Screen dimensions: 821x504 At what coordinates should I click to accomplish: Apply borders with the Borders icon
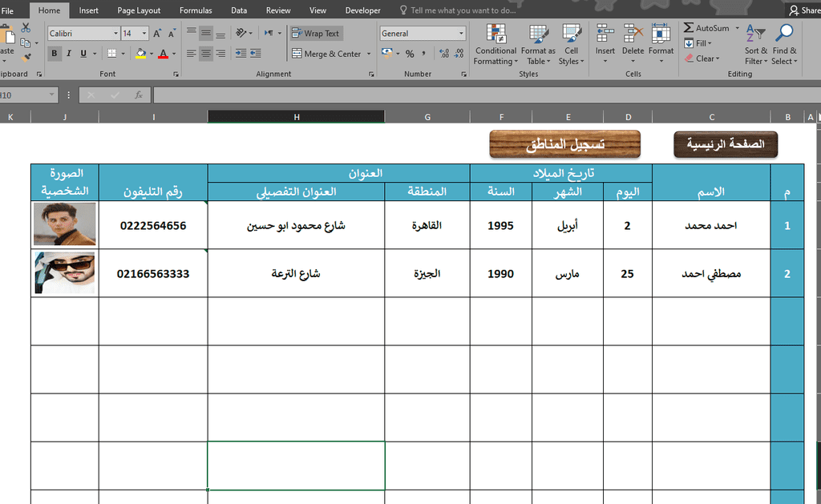[x=111, y=54]
